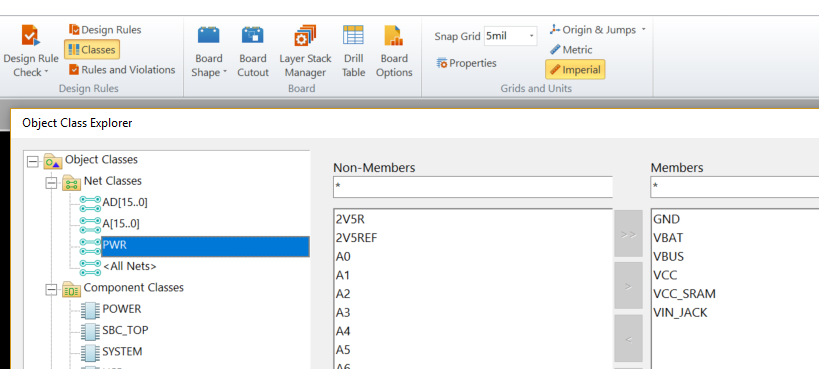Click the AD[15..0] net class icon
819x369 pixels.
[90, 203]
